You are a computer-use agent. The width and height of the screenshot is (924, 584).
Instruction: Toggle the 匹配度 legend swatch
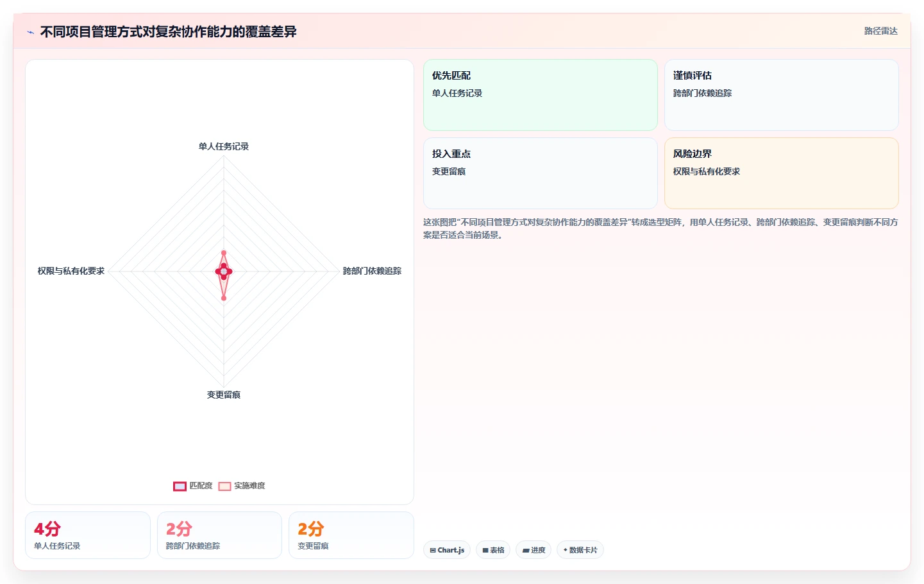point(180,486)
